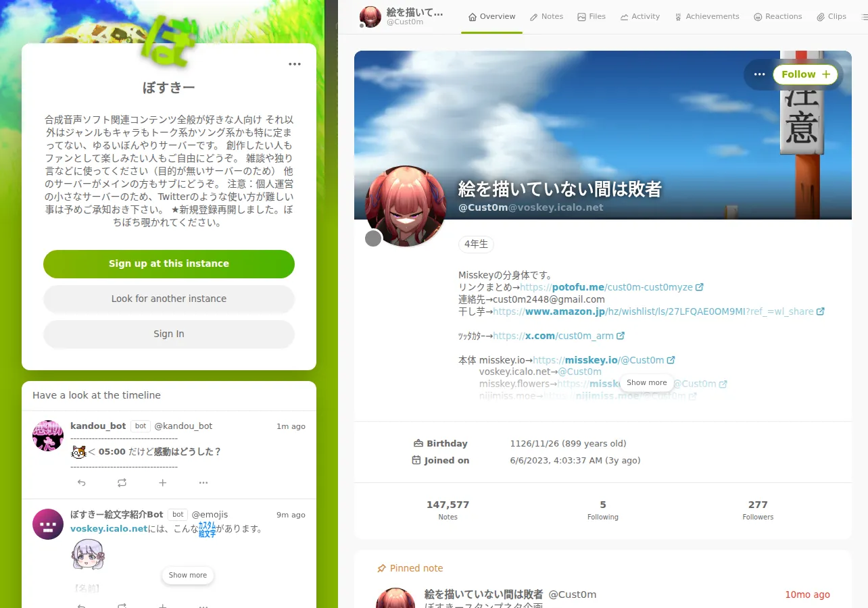Open more options on kandou_bot note
The height and width of the screenshot is (608, 868).
coord(203,482)
